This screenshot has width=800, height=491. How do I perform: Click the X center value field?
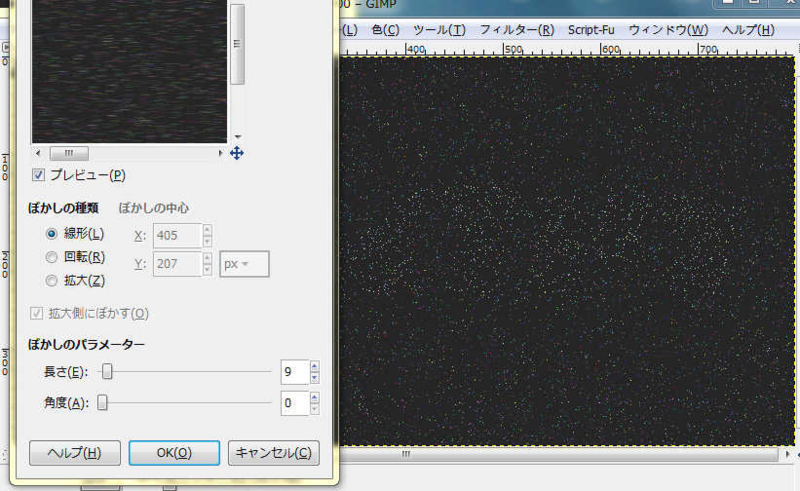177,236
